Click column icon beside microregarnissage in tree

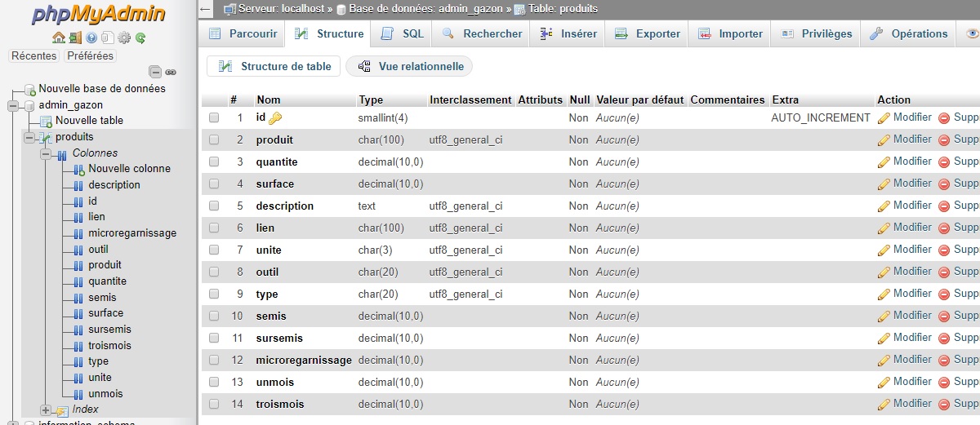[x=79, y=233]
